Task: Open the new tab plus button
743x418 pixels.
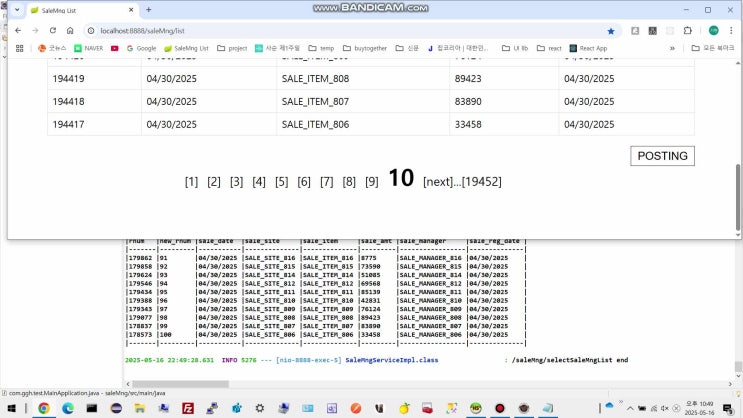Action: pos(149,9)
